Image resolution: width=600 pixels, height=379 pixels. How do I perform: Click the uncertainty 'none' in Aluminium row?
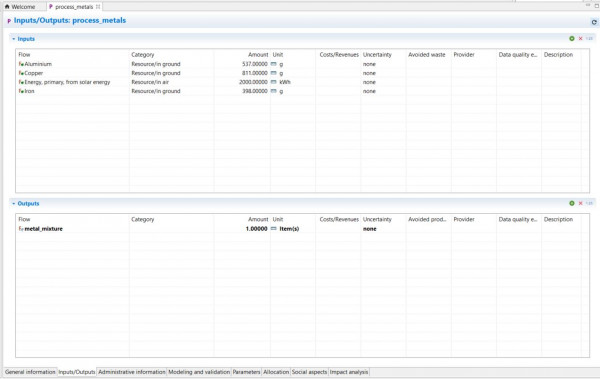(369, 64)
